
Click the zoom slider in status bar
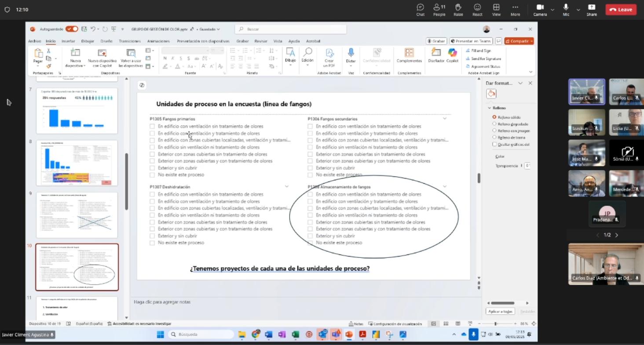[x=496, y=324]
